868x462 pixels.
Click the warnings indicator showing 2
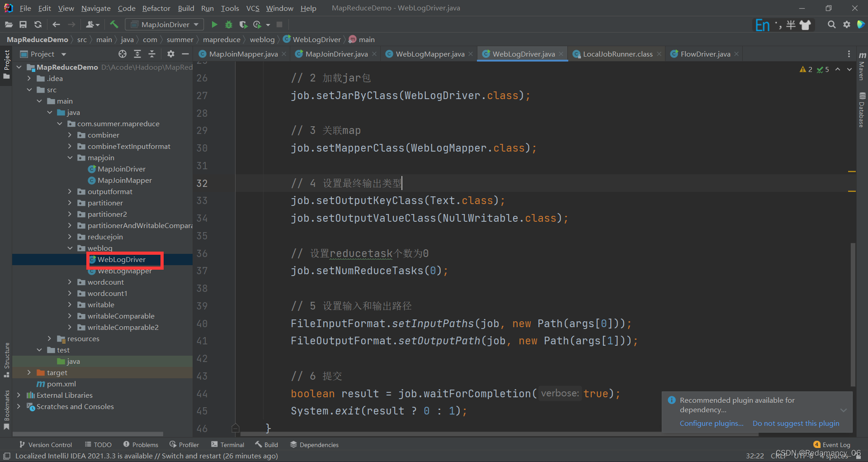click(x=806, y=69)
